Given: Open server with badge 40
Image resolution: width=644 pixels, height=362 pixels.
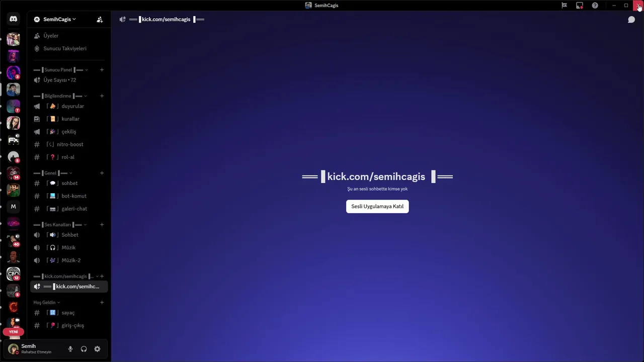Looking at the screenshot, I should pyautogui.click(x=14, y=240).
